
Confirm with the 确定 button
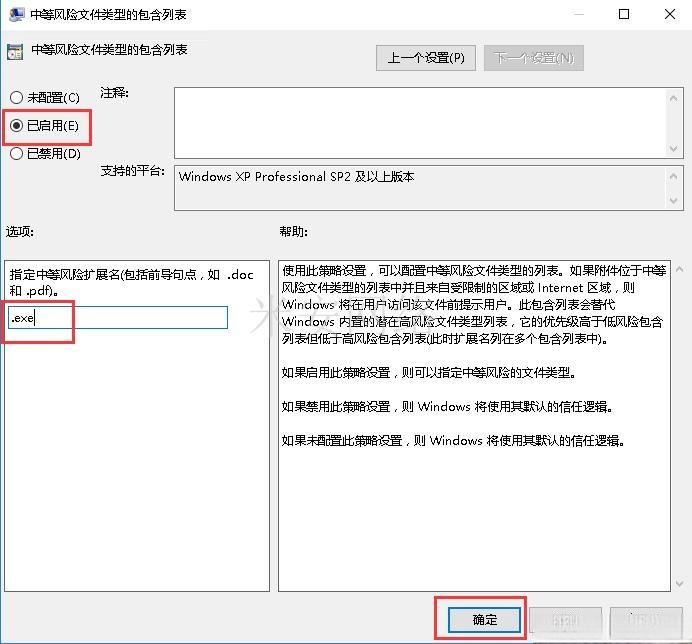(x=484, y=620)
